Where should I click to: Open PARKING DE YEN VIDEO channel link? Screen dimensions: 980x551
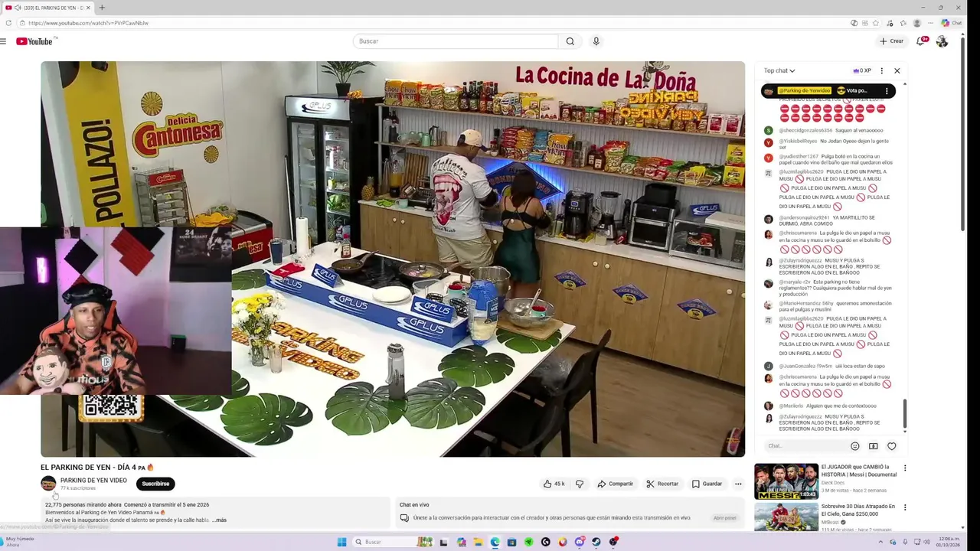93,481
